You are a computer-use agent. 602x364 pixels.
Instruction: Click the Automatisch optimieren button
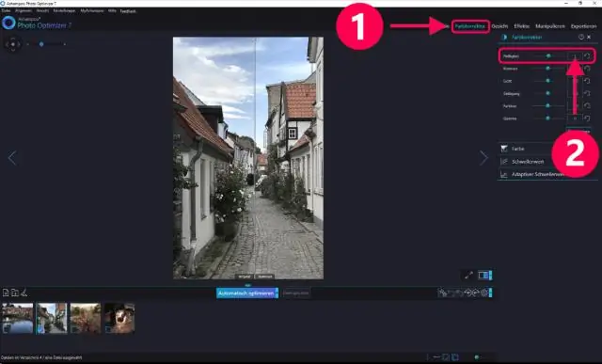click(246, 293)
